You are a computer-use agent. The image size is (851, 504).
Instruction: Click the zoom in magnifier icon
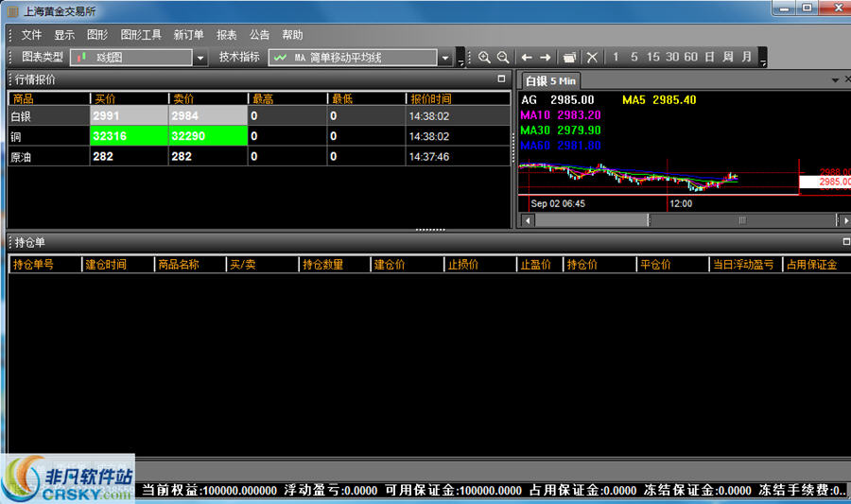coord(484,57)
